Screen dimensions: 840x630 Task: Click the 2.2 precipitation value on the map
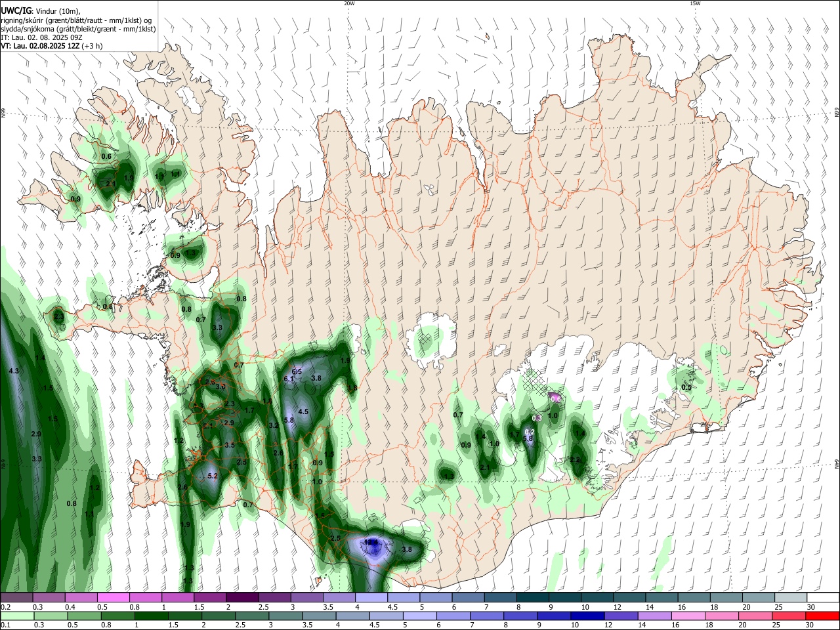[x=575, y=460]
